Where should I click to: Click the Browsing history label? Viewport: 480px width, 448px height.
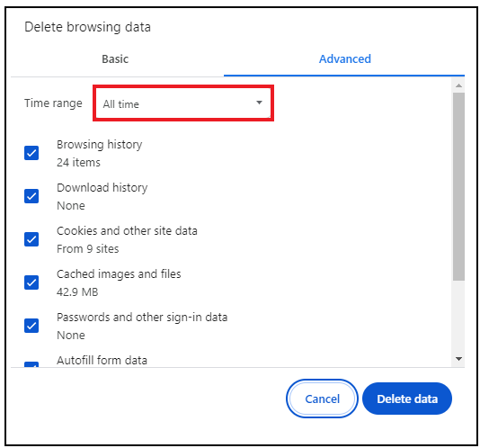click(x=100, y=145)
